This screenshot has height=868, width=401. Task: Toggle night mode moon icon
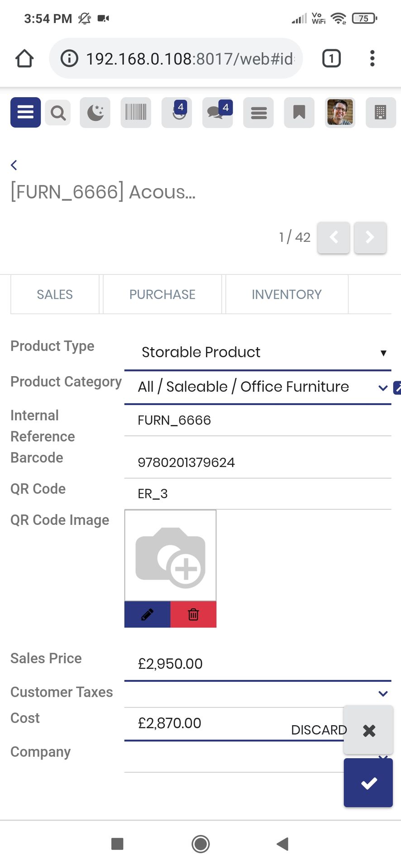pos(95,113)
